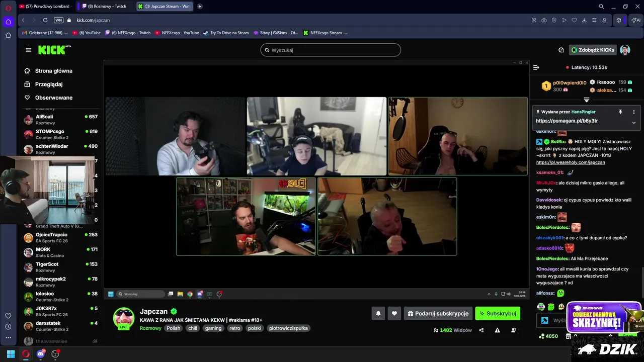Click the share stream icon
Image resolution: width=644 pixels, height=362 pixels.
coord(481,330)
